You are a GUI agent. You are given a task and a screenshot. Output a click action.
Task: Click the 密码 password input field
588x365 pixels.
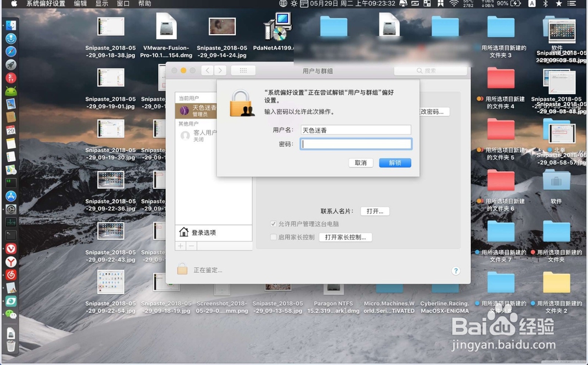pos(356,143)
